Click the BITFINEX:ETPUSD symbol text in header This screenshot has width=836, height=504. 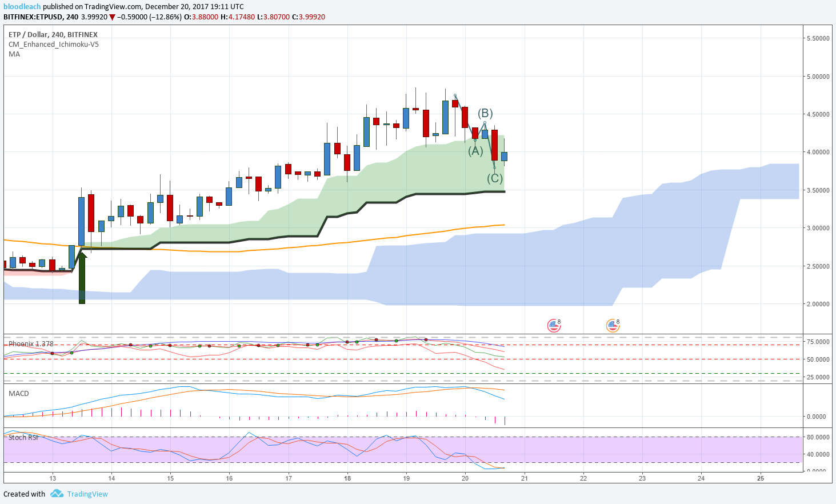(33, 17)
